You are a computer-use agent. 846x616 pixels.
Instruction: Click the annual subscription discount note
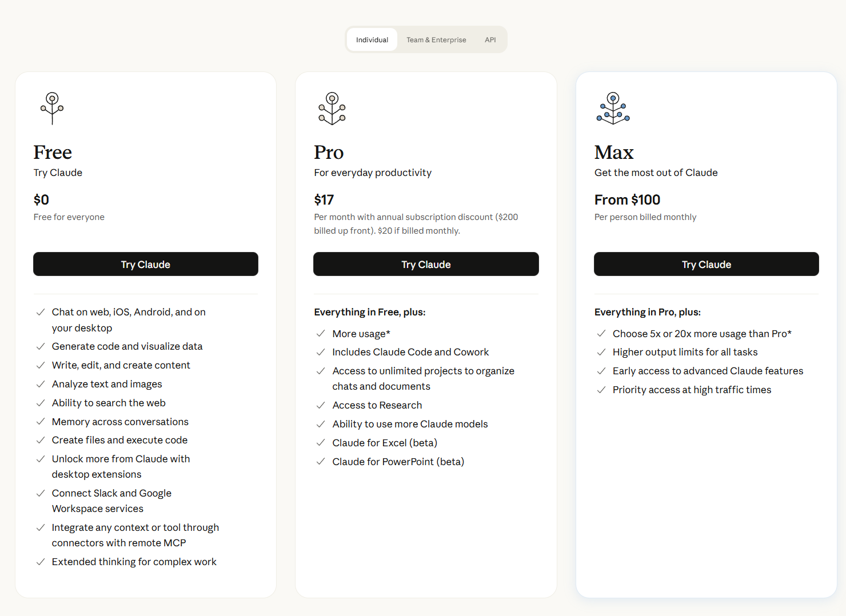[x=416, y=224]
